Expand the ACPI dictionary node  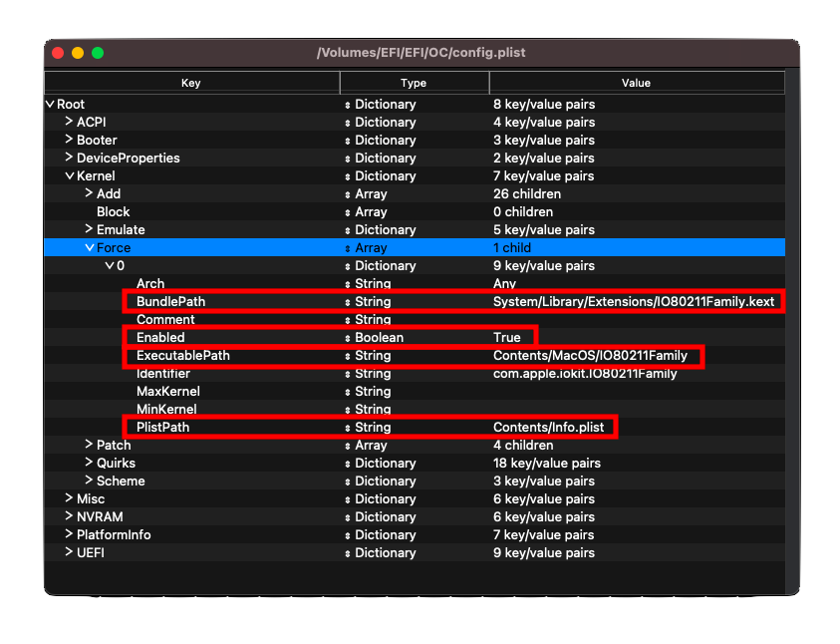click(69, 122)
